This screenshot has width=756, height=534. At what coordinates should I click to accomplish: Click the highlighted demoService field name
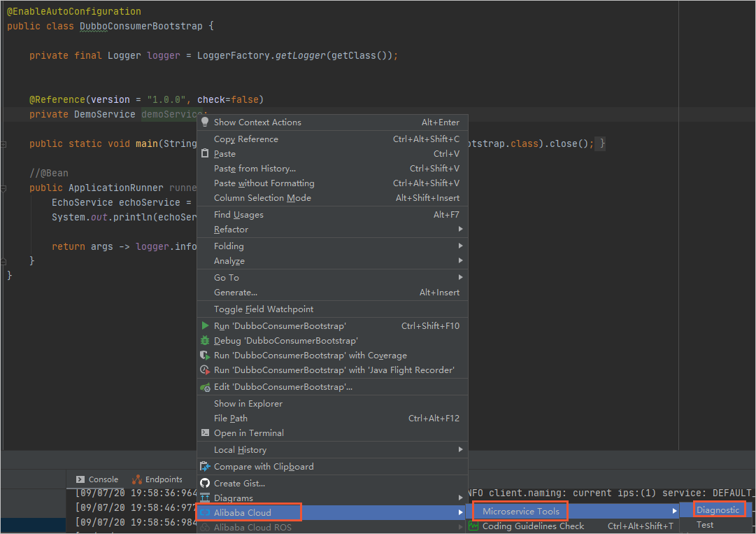172,114
